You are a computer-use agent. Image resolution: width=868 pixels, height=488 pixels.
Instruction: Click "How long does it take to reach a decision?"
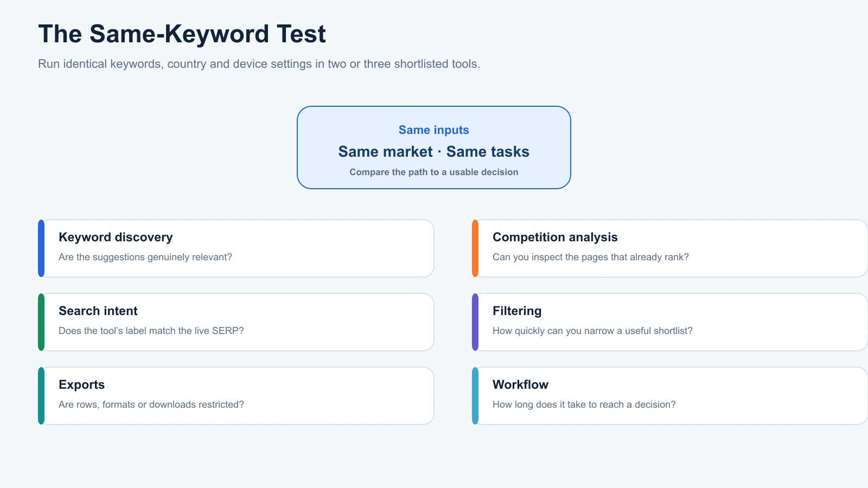[x=584, y=404]
